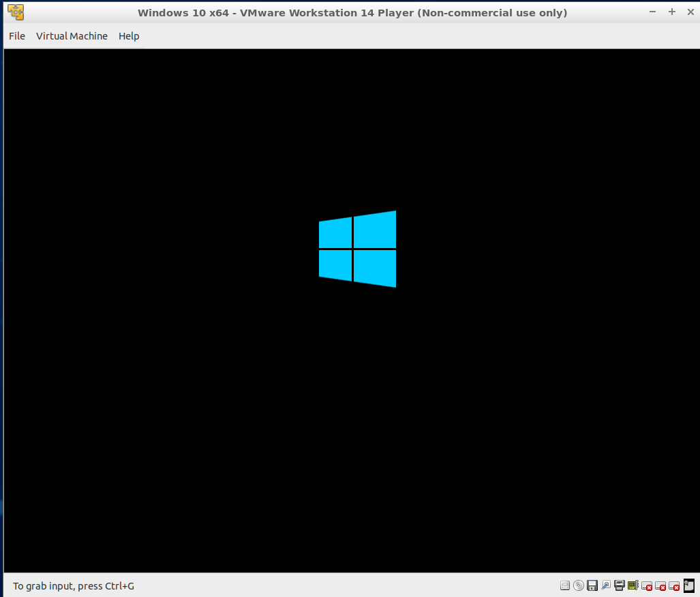Image resolution: width=700 pixels, height=597 pixels.
Task: Click the hard disk device status icon
Action: tap(565, 585)
